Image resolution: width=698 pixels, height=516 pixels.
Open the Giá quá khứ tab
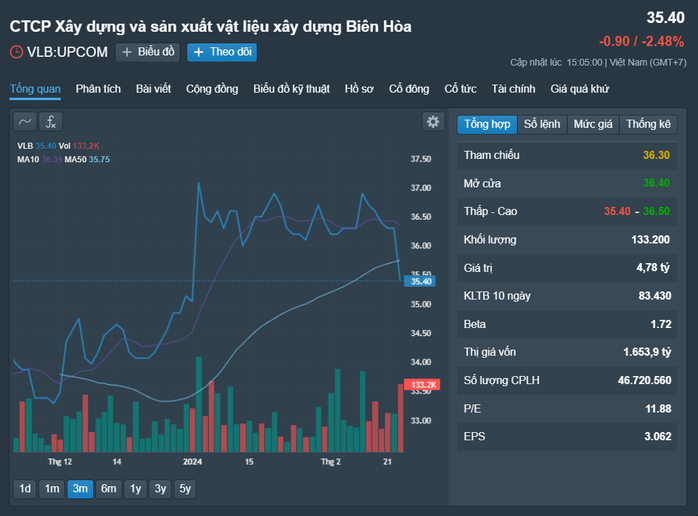(x=580, y=89)
